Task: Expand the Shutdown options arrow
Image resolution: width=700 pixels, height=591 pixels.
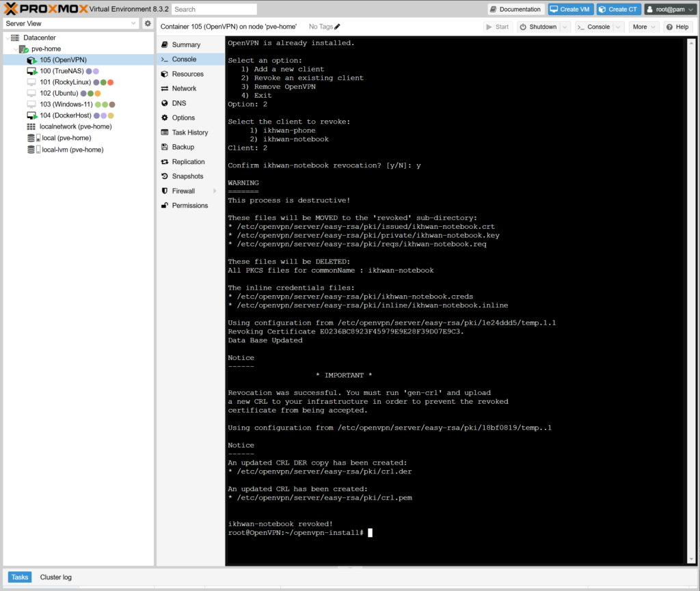Action: coord(565,27)
